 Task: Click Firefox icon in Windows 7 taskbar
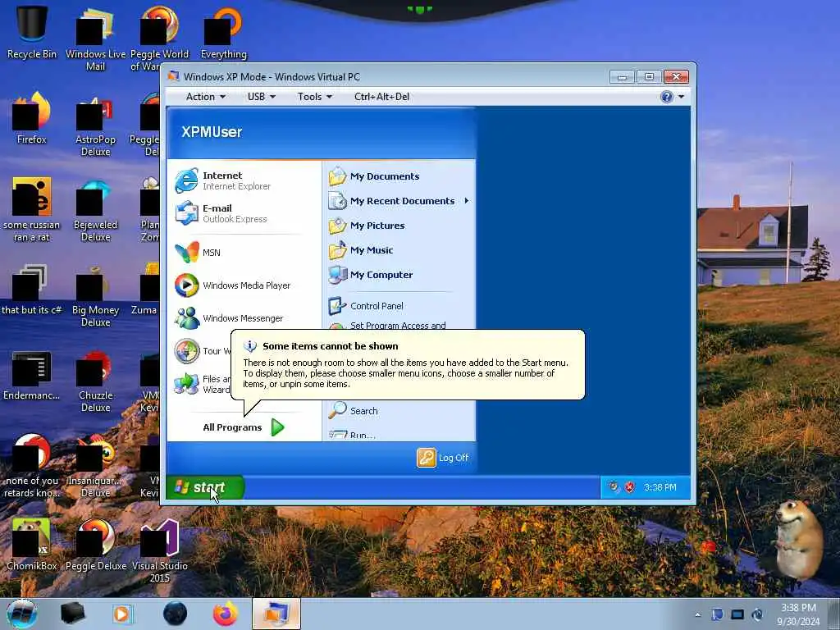click(226, 614)
